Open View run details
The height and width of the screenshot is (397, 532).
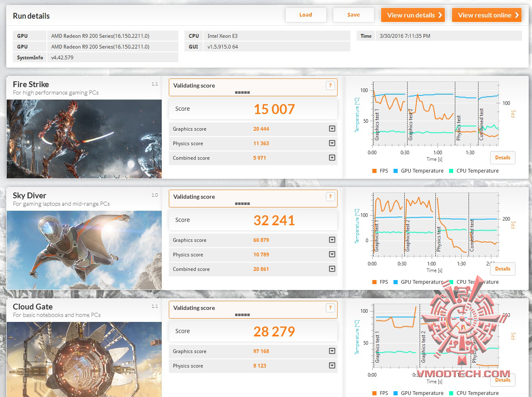point(413,15)
